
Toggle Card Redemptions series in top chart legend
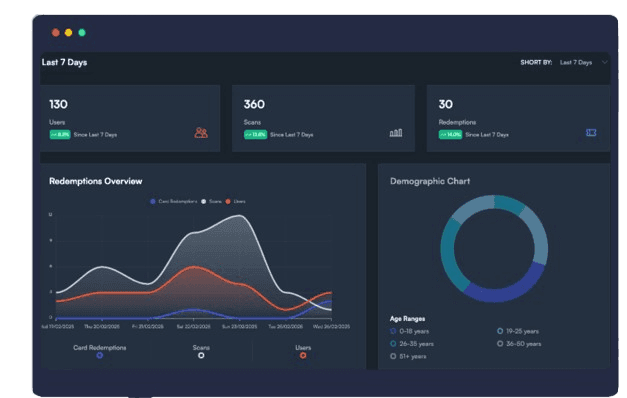174,201
